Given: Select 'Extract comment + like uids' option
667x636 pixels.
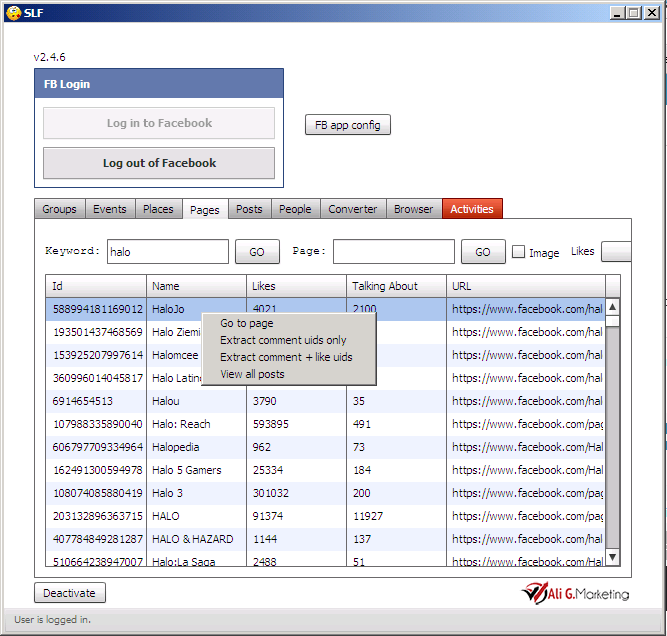Looking at the screenshot, I should coord(289,357).
